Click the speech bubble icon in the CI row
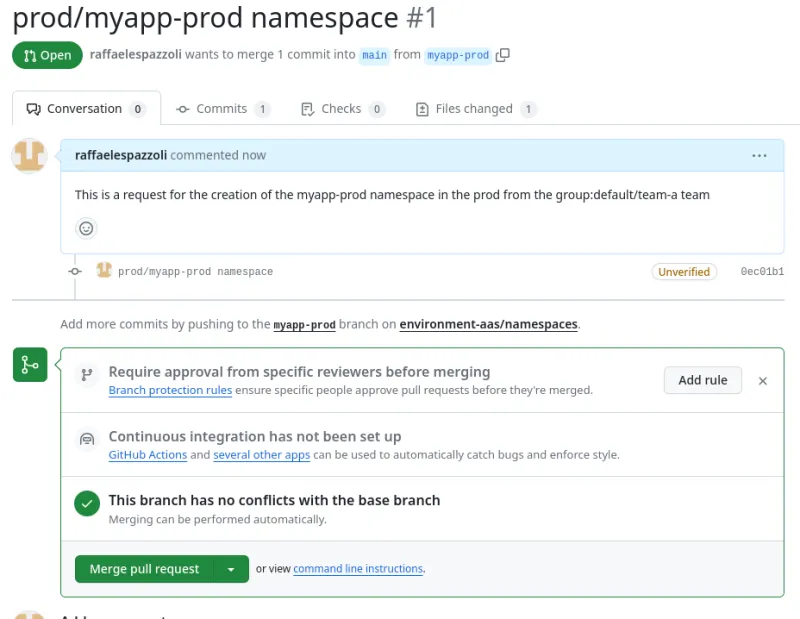This screenshot has height=619, width=800. 87,438
